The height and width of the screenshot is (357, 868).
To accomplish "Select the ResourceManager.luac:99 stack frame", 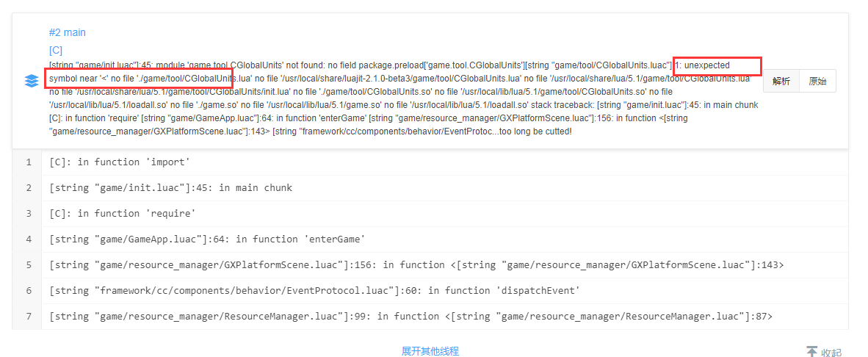I will 411,316.
